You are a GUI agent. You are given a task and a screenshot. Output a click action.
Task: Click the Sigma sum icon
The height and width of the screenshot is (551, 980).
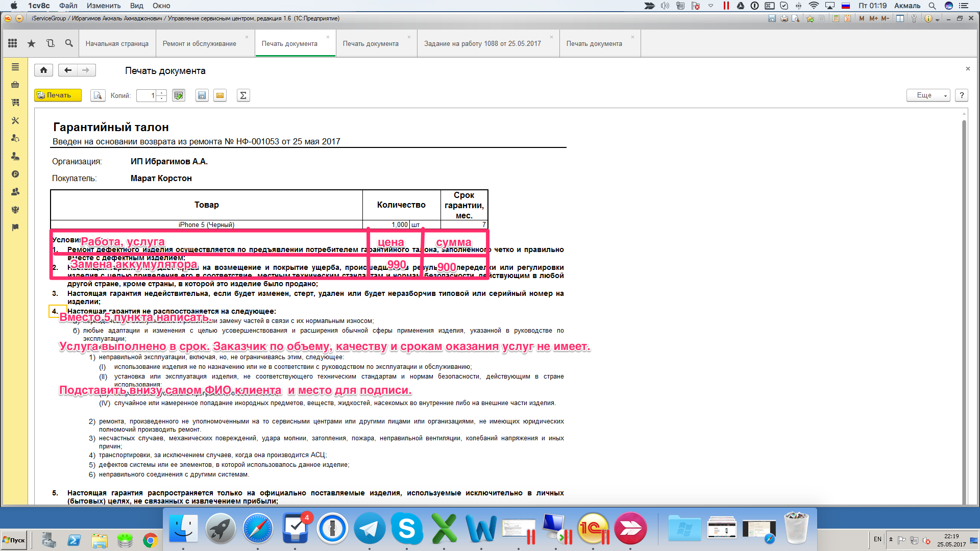pos(243,95)
